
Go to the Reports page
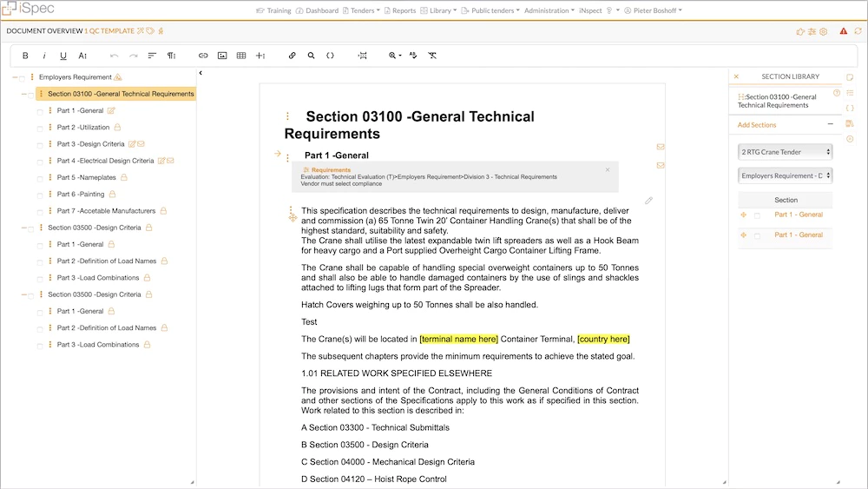tap(400, 10)
